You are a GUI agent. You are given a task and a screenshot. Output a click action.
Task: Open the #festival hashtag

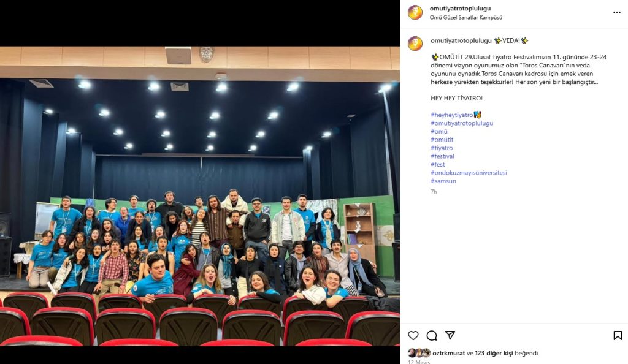[x=442, y=156]
